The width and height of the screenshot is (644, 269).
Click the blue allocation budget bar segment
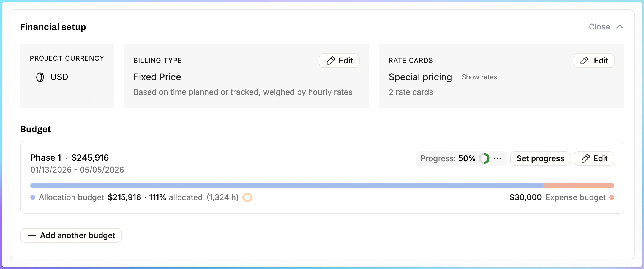click(286, 185)
